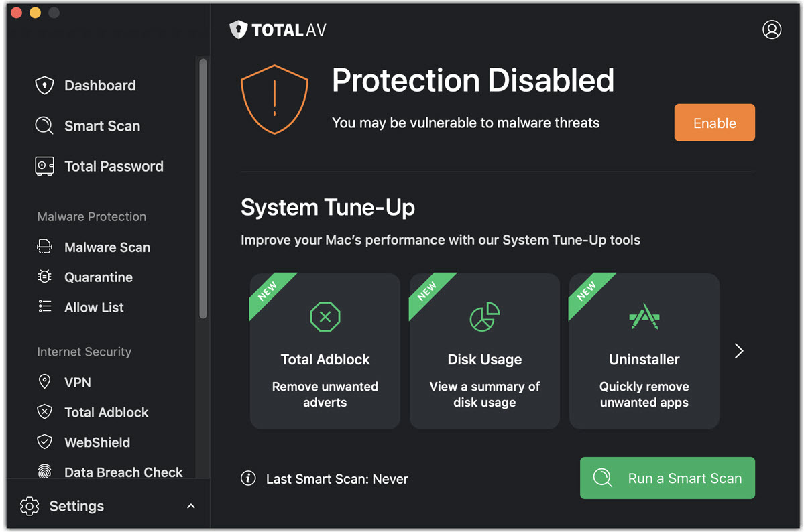Image resolution: width=804 pixels, height=532 pixels.
Task: Show next System Tune-Up tools arrow
Action: pyautogui.click(x=739, y=351)
